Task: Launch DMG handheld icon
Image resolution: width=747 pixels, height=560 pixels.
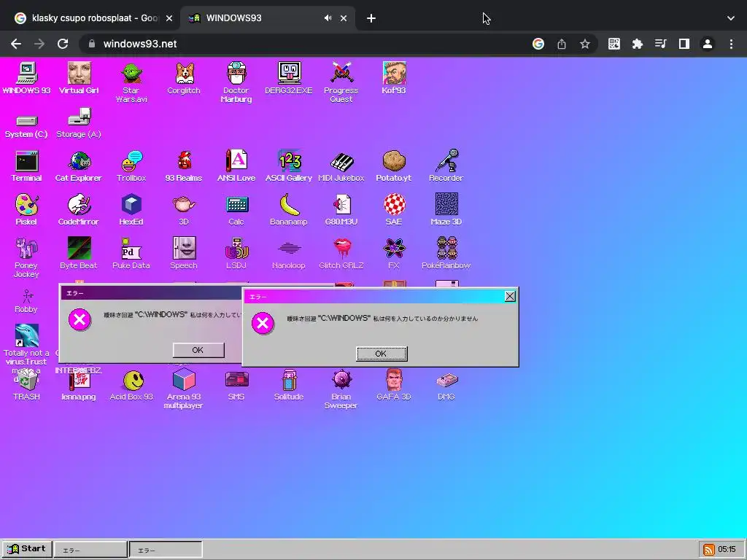Action: (x=446, y=386)
